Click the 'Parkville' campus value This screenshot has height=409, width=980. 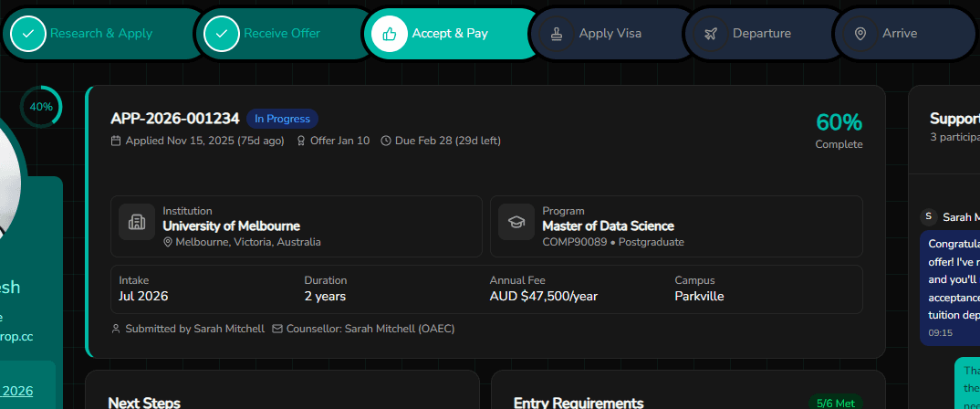click(x=699, y=297)
